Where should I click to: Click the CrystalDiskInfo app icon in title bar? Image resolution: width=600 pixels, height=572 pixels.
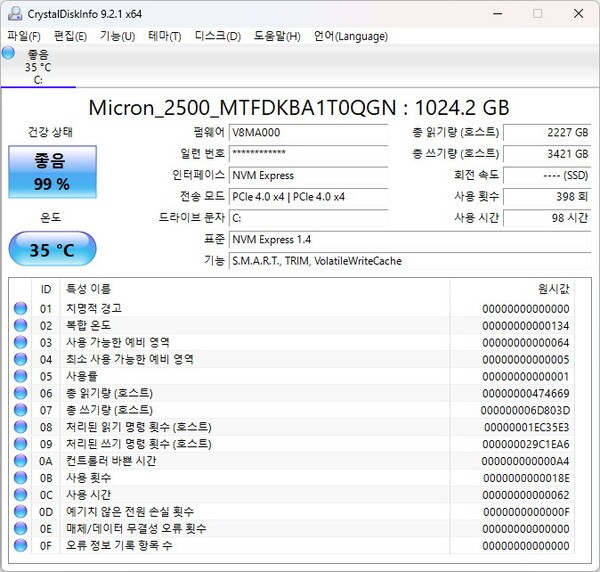(15, 14)
